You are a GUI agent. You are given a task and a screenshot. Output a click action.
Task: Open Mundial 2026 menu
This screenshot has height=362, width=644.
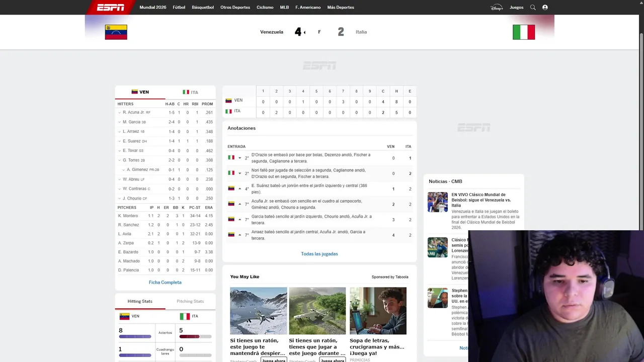pyautogui.click(x=153, y=8)
